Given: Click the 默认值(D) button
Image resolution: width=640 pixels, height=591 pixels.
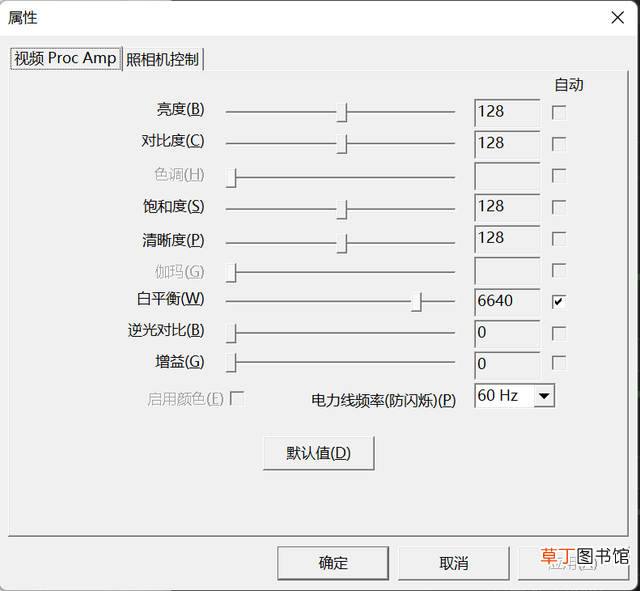Looking at the screenshot, I should (x=319, y=453).
